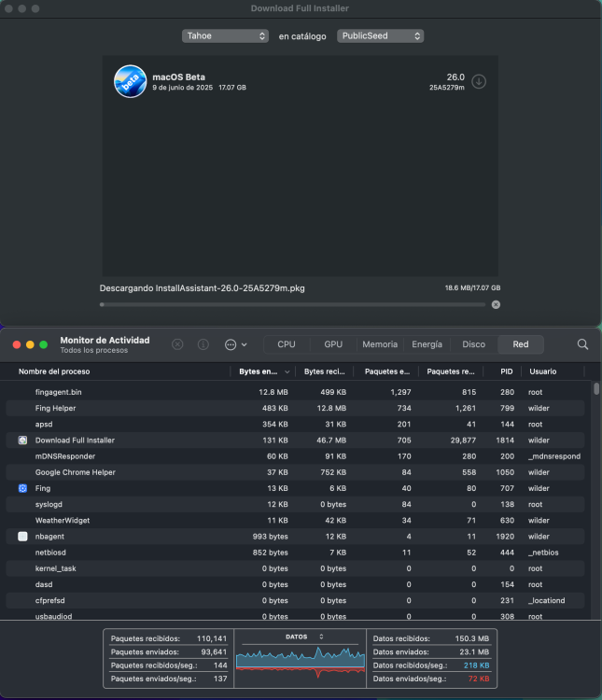
Task: Switch to the Memoria tab
Action: [x=380, y=344]
